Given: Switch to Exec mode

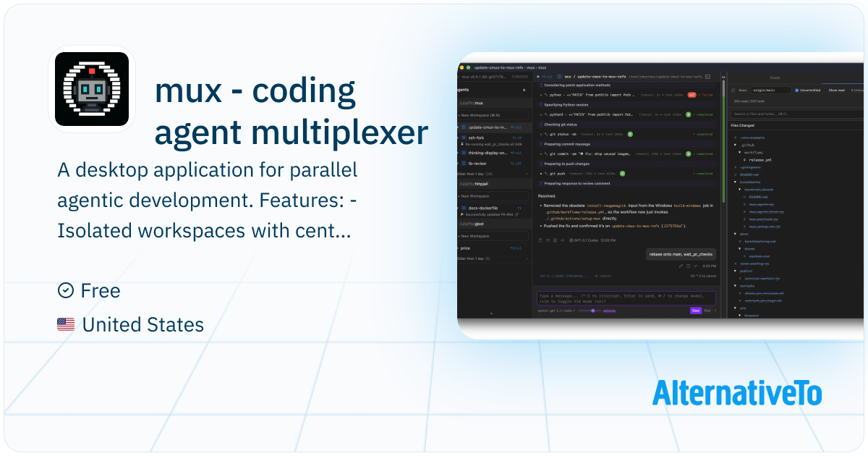Looking at the screenshot, I should coord(696,311).
